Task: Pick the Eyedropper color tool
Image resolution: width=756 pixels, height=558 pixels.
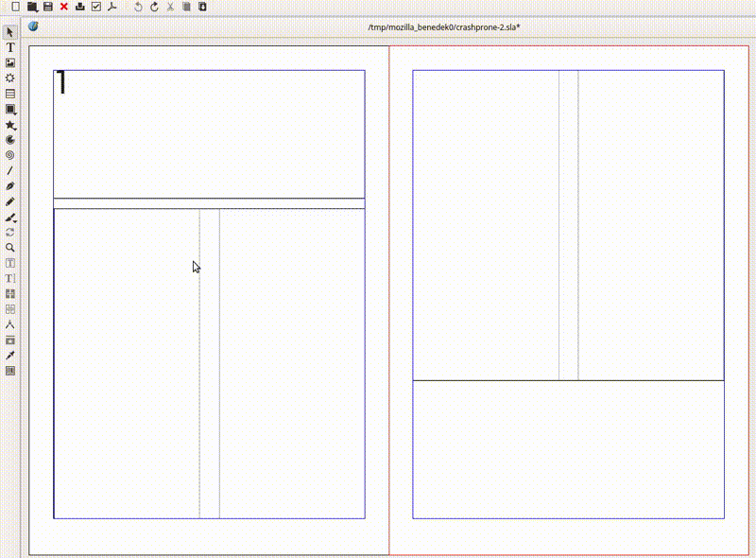Action: [x=10, y=355]
